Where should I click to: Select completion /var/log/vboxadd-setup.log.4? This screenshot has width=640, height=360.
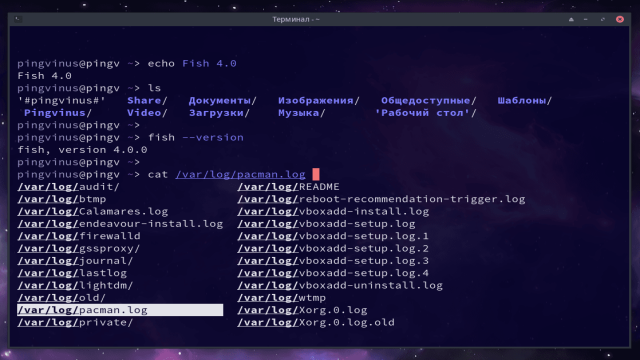click(x=333, y=273)
